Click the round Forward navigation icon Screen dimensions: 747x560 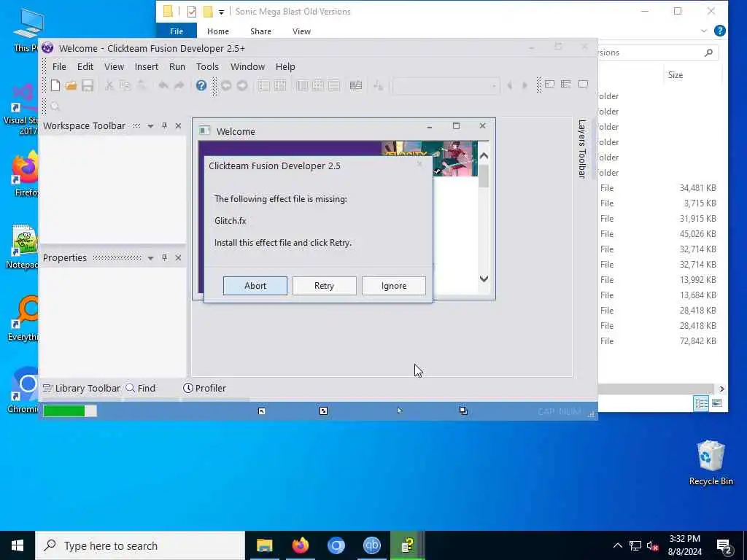(242, 86)
